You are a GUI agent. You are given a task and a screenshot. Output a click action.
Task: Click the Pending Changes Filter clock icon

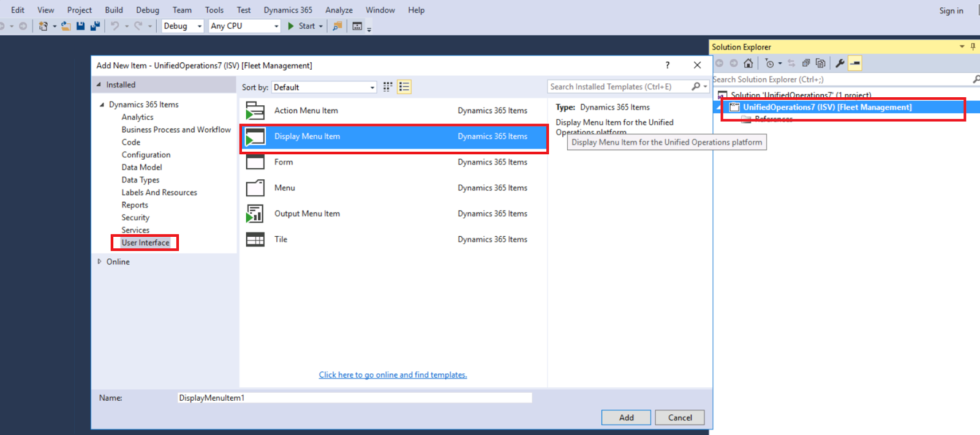coord(769,63)
